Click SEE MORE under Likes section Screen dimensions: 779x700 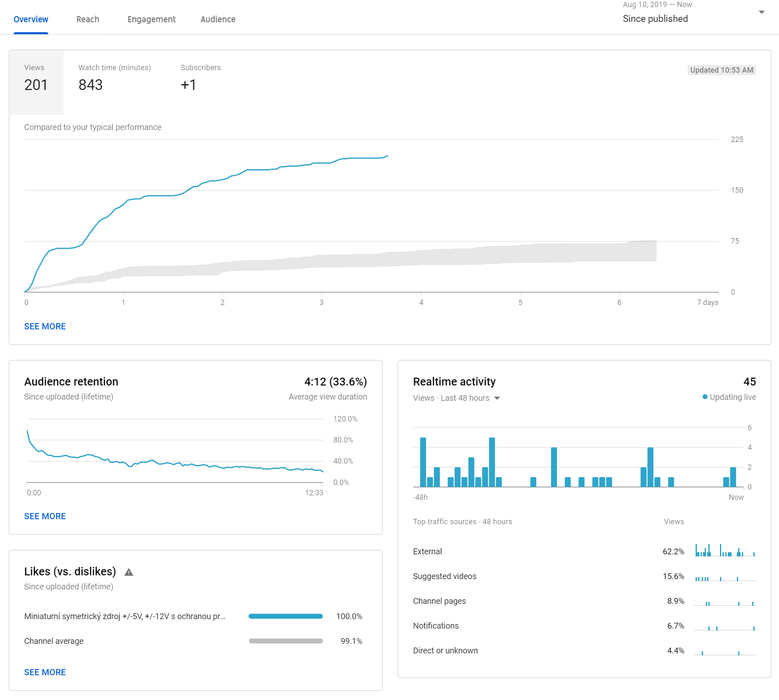tap(45, 672)
